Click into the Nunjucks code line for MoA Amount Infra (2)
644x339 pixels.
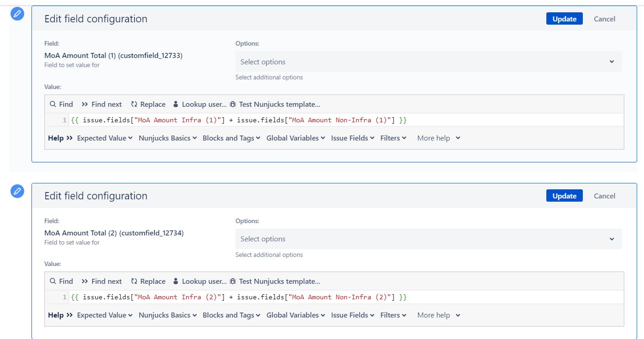coord(346,297)
